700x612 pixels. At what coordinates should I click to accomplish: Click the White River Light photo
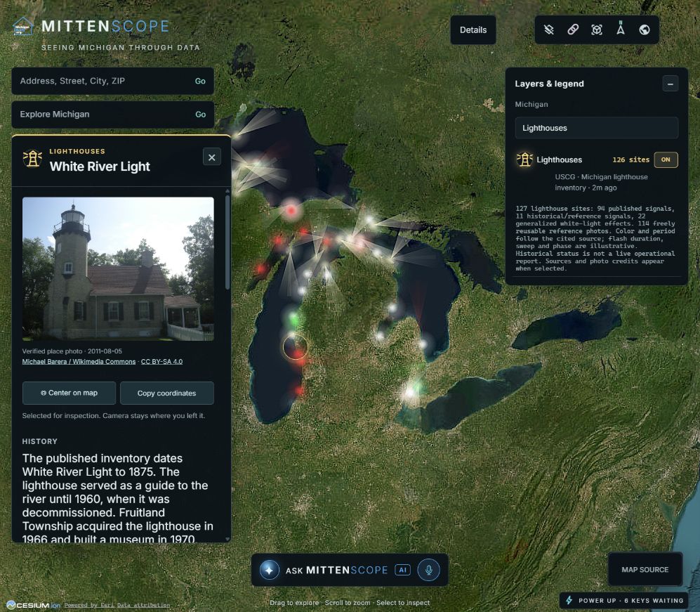(x=118, y=269)
